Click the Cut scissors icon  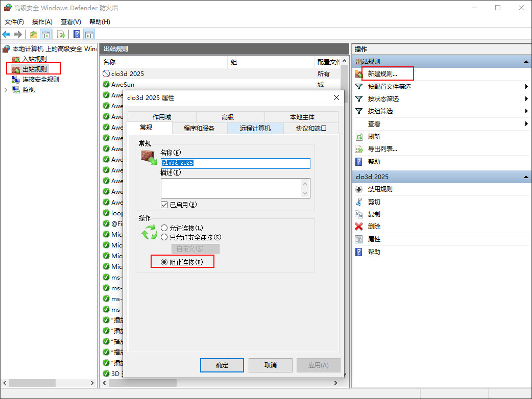coord(359,202)
